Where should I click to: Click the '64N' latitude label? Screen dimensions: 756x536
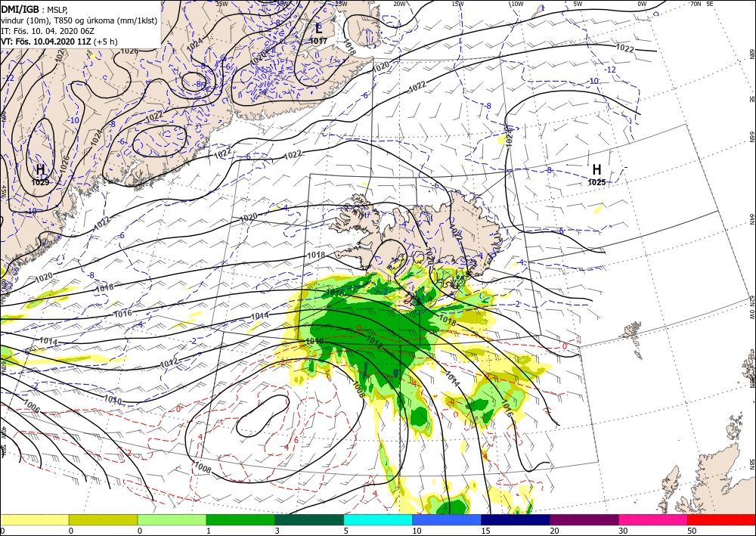(x=751, y=219)
